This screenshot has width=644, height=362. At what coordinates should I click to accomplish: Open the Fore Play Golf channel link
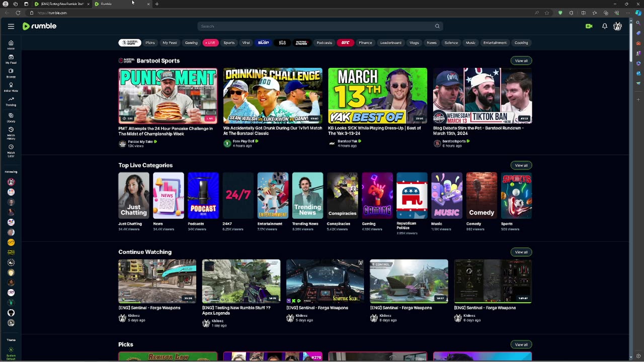click(244, 141)
